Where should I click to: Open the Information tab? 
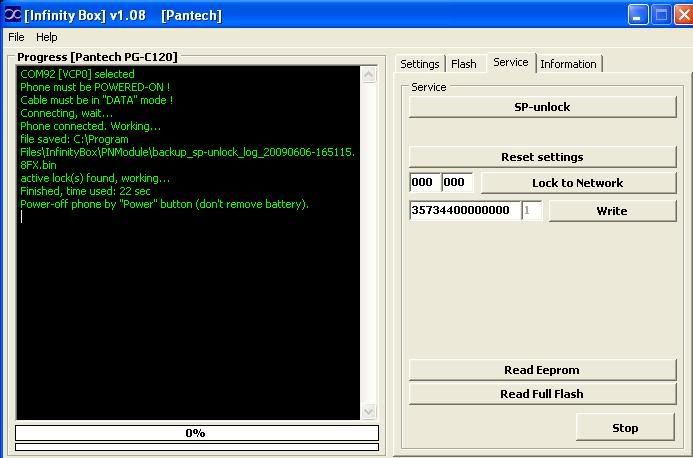[568, 64]
